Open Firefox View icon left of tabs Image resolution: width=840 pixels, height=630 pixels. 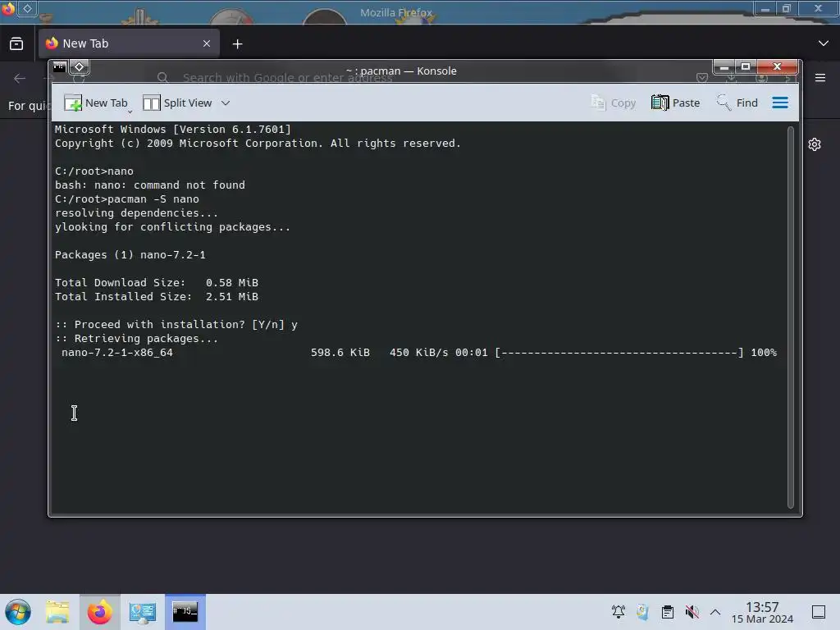click(x=16, y=43)
